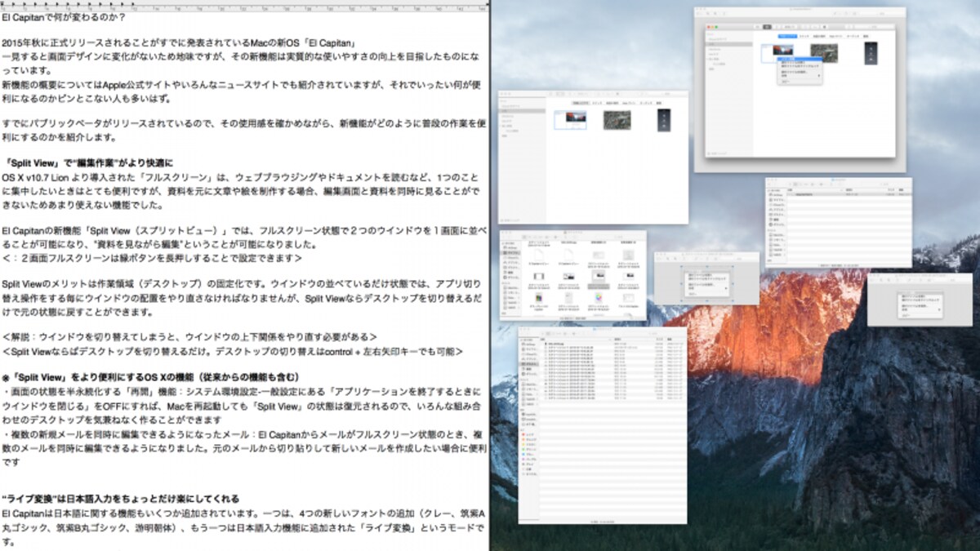The image size is (980, 551).
Task: Click the El Capitan mountain image in the three-photo window
Action: (x=569, y=120)
